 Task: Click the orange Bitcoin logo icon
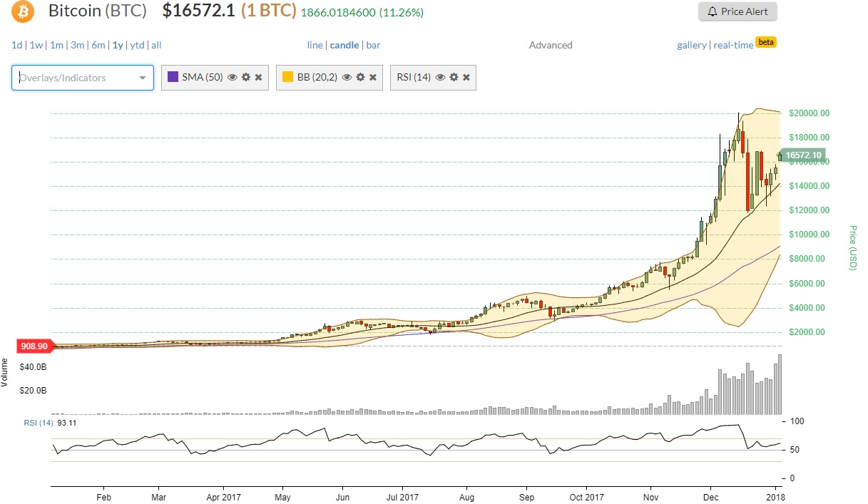pyautogui.click(x=23, y=11)
